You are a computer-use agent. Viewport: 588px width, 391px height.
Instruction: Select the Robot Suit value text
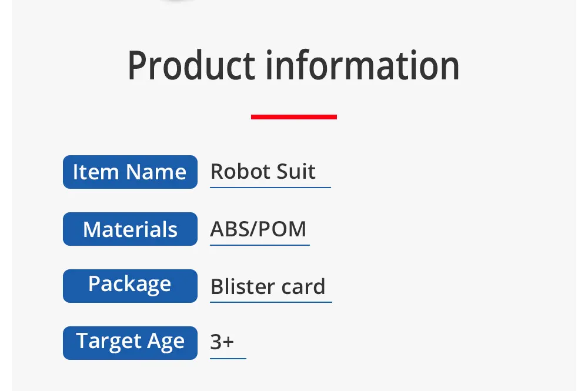[x=263, y=172]
